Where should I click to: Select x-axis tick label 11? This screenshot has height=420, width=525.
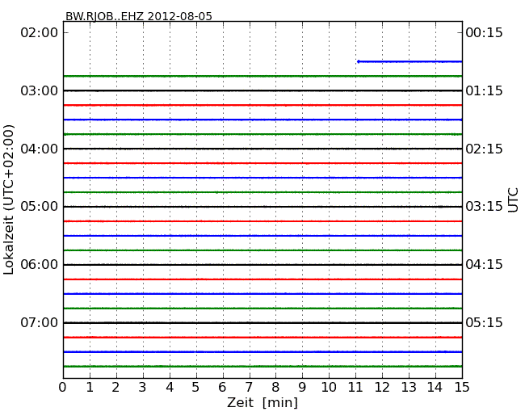[355, 388]
